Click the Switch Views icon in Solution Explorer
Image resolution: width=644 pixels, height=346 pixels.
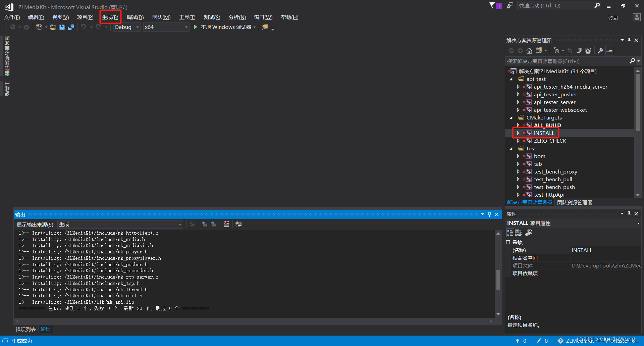click(x=539, y=51)
